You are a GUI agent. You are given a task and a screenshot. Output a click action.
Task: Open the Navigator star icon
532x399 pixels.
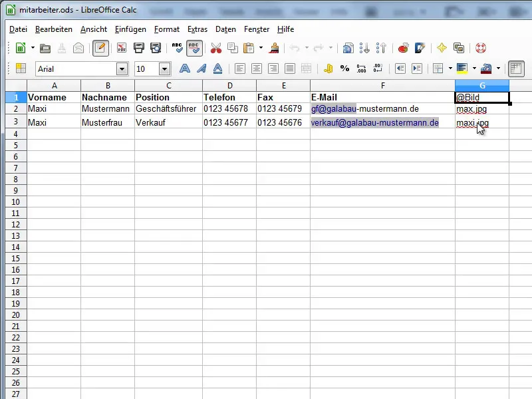[442, 48]
